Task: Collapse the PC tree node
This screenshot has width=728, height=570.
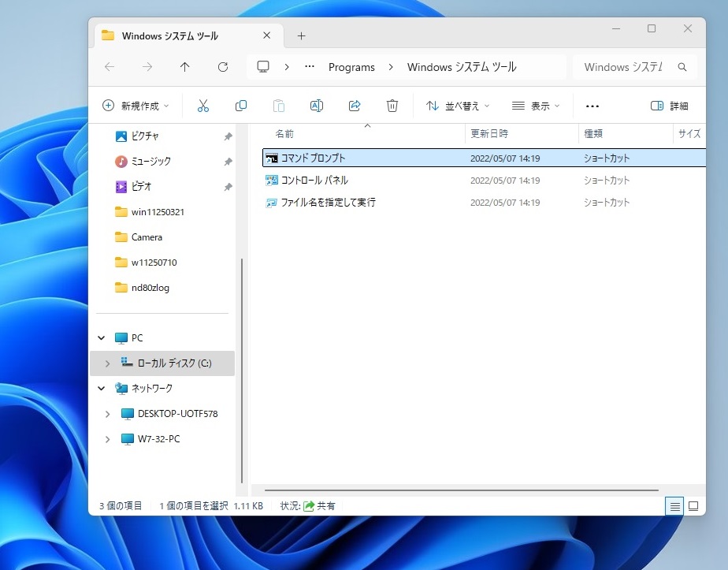Action: tap(101, 337)
